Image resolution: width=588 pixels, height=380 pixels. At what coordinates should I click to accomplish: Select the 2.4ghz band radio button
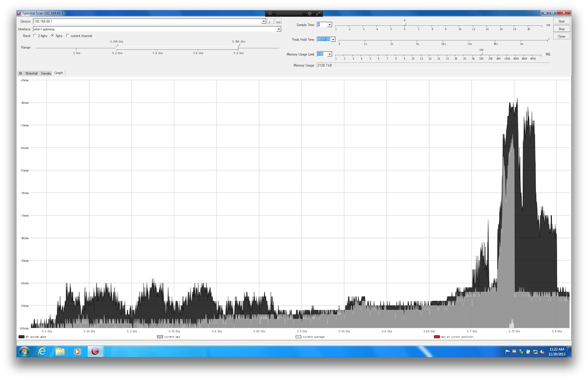pos(35,36)
